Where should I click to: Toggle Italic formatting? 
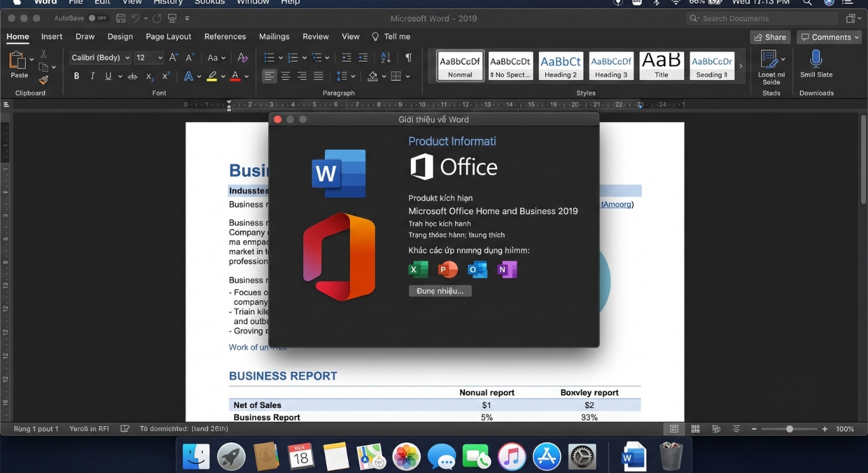[x=92, y=76]
